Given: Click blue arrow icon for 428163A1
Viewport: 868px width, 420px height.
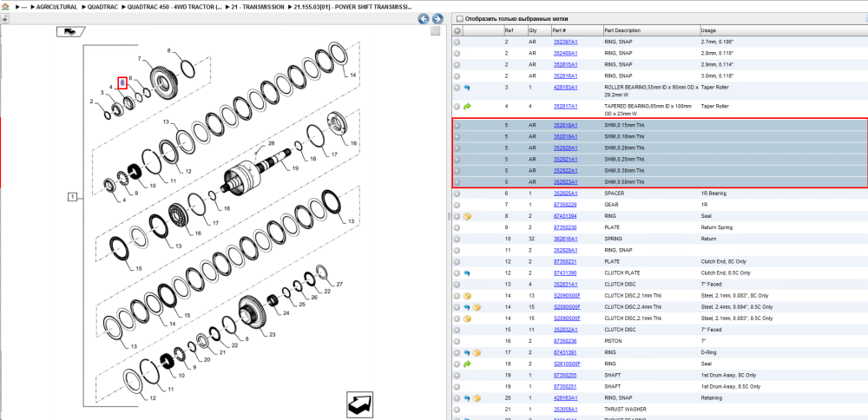Looking at the screenshot, I should [467, 397].
